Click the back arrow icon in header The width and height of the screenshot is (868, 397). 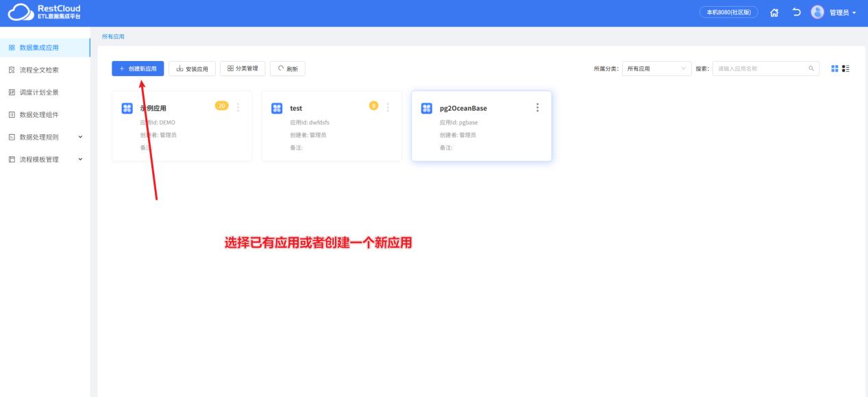tap(796, 12)
